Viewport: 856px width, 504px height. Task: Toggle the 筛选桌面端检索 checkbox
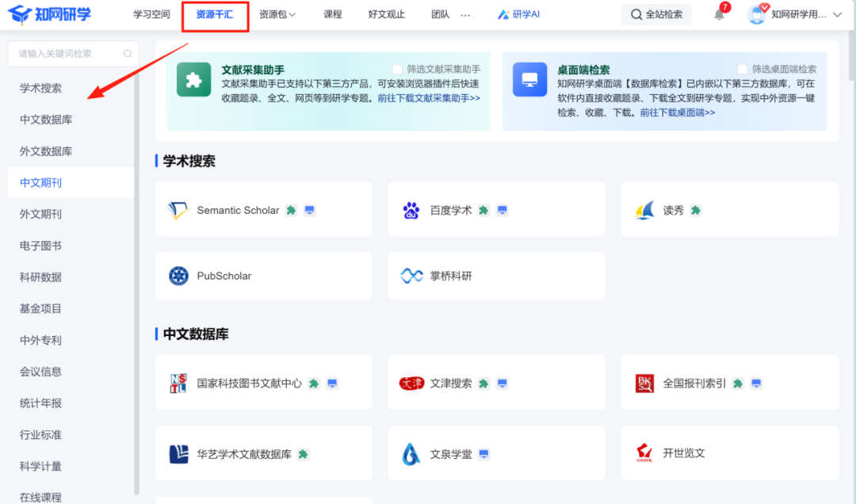coord(743,70)
